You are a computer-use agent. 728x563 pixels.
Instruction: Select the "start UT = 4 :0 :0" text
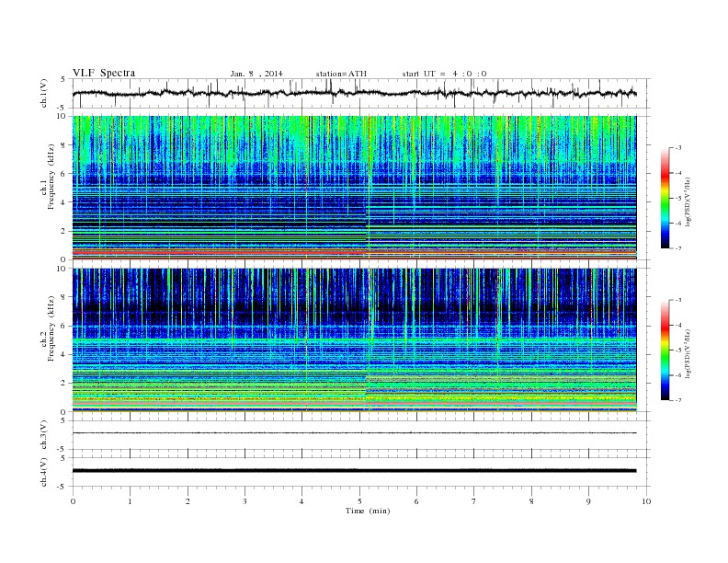point(444,74)
